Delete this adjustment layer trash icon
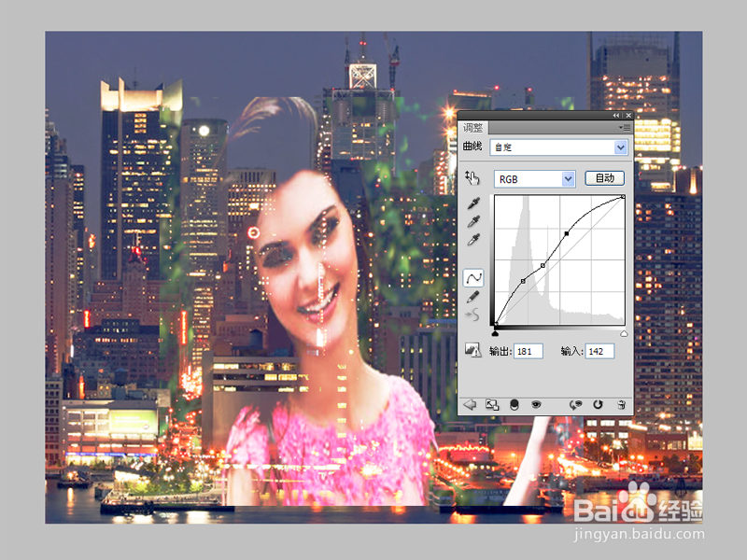This screenshot has height=560, width=747. (621, 405)
